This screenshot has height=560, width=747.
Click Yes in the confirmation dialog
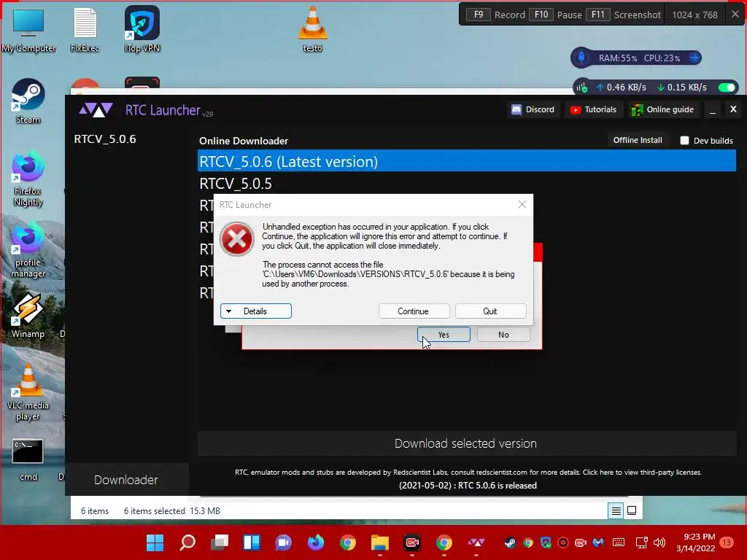444,334
